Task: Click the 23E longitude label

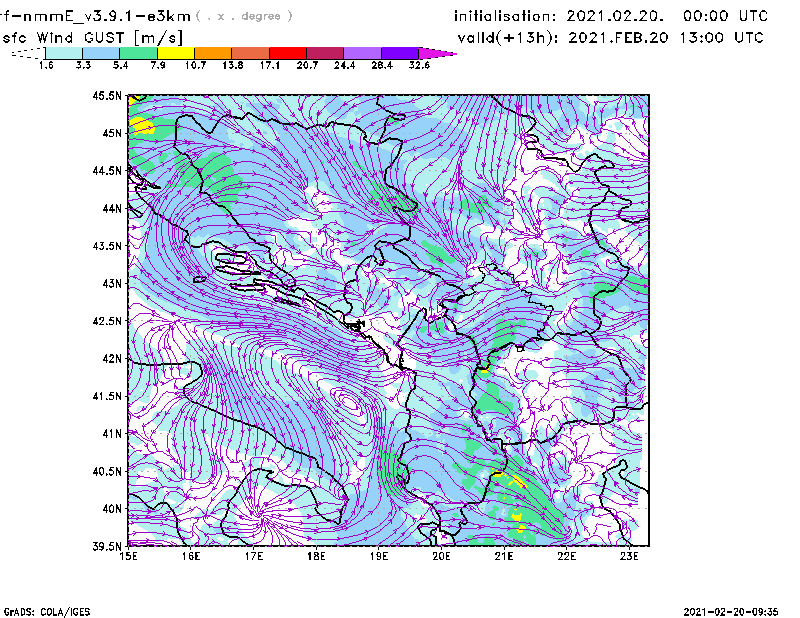Action: [x=629, y=556]
